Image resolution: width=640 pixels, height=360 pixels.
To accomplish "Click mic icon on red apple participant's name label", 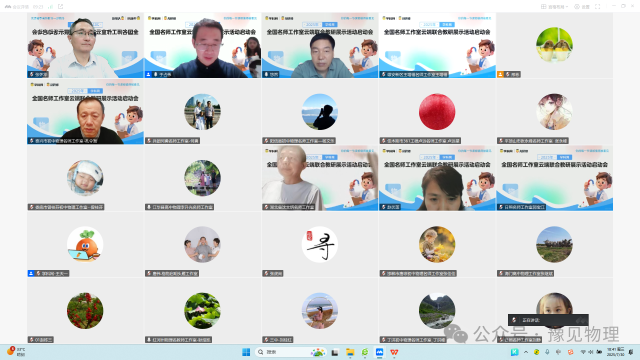I will 384,141.
